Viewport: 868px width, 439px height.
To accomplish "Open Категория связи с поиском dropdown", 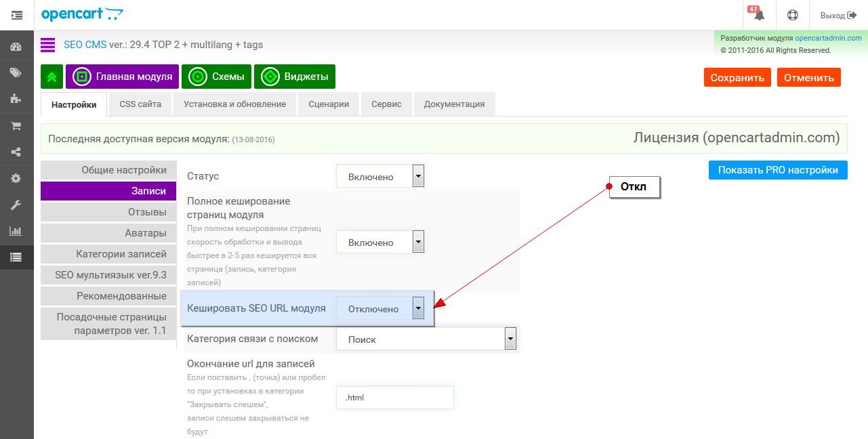I will point(426,339).
